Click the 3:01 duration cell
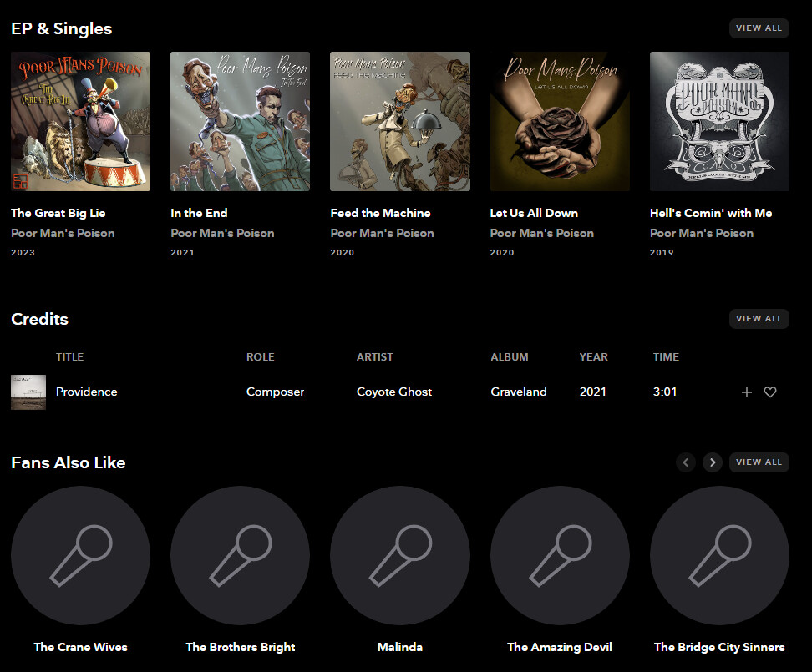This screenshot has width=812, height=672. [x=665, y=392]
